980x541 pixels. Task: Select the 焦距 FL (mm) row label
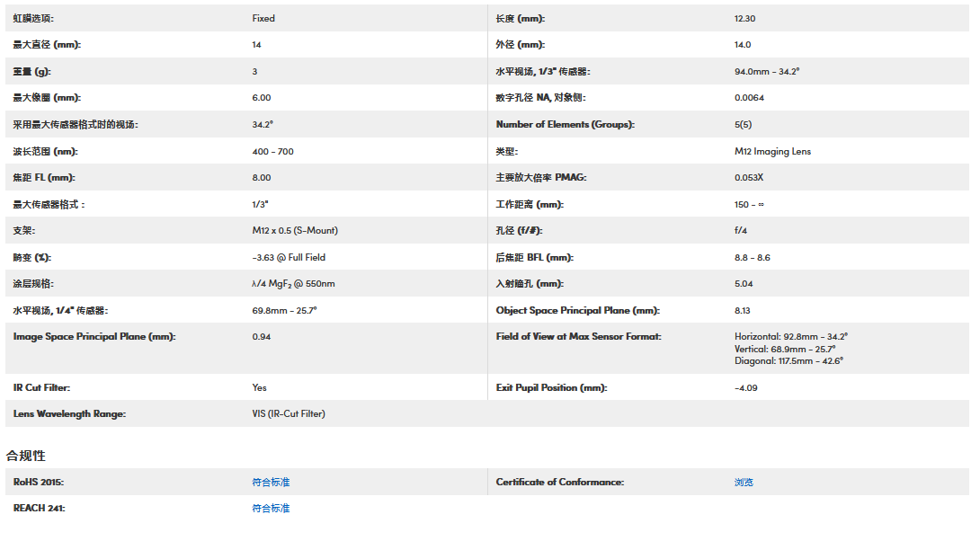[43, 178]
